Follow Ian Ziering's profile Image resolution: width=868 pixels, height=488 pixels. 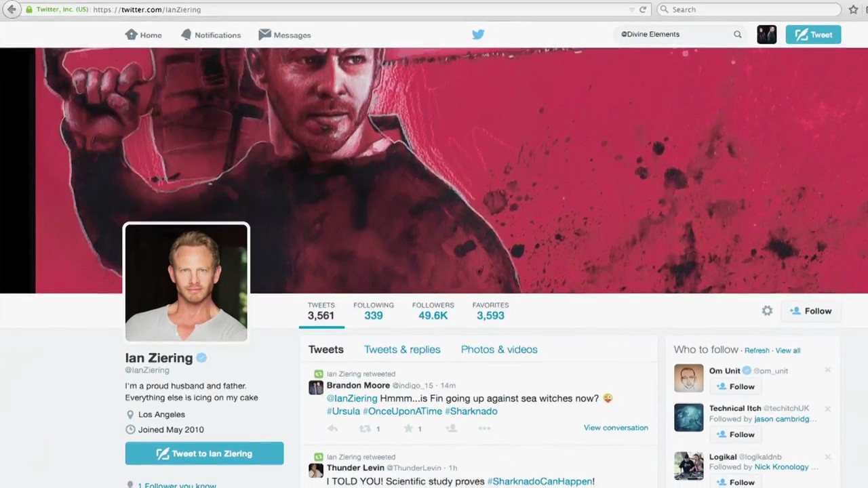[x=810, y=311]
